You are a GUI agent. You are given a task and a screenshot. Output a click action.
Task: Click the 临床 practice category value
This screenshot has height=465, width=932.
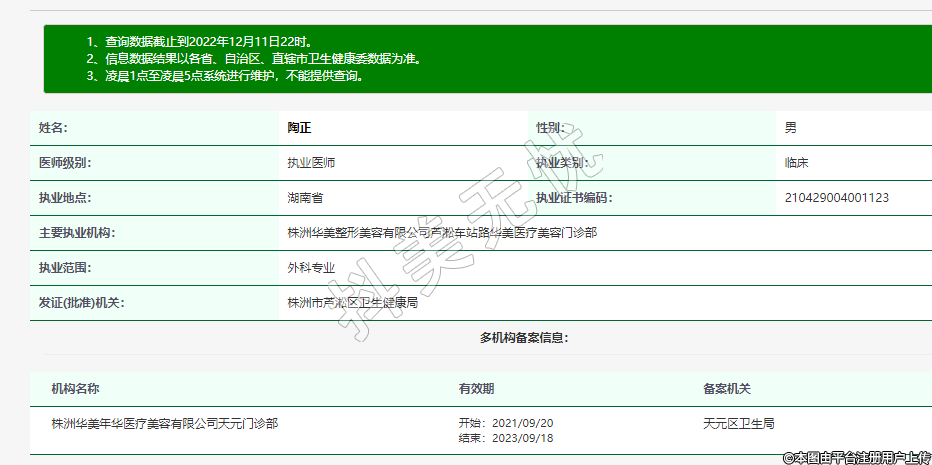[x=797, y=163]
